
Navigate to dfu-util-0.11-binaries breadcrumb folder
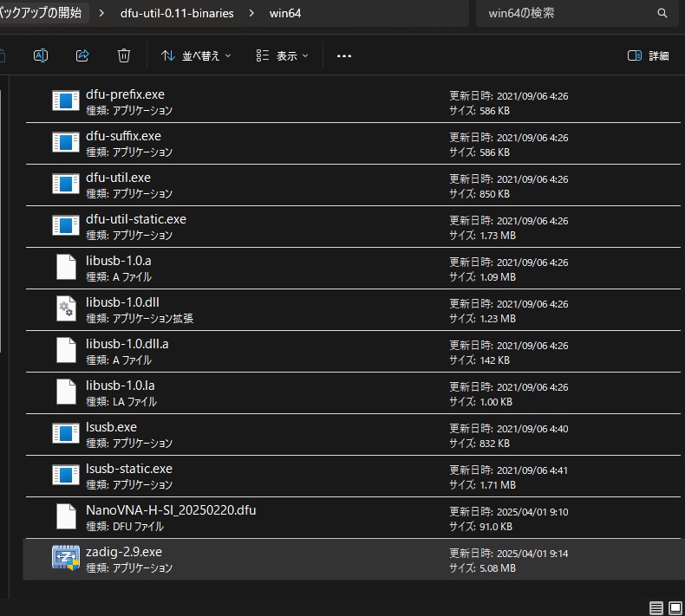[x=177, y=13]
